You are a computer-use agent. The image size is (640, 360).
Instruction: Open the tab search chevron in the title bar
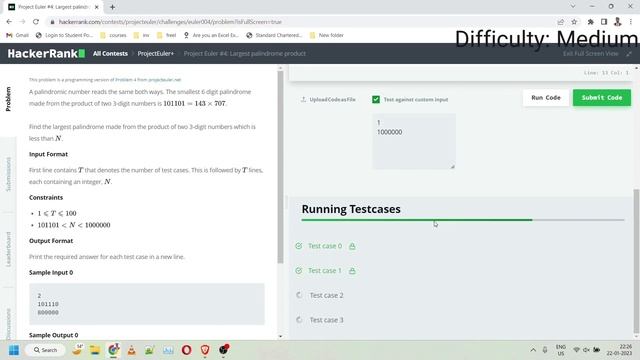pos(573,7)
